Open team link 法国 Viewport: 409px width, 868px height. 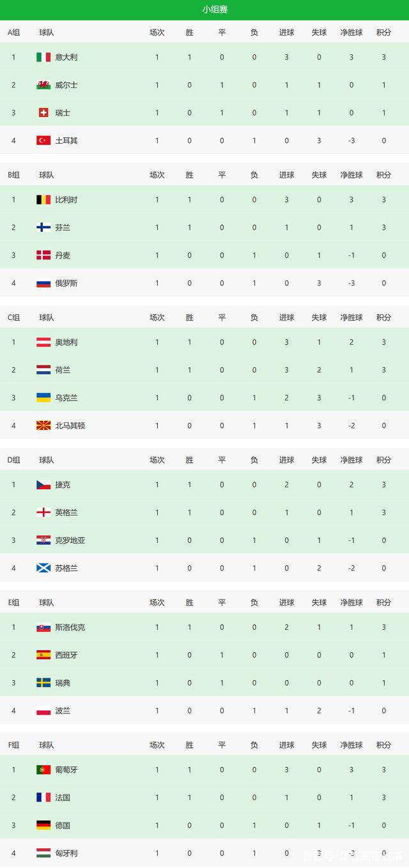click(63, 797)
